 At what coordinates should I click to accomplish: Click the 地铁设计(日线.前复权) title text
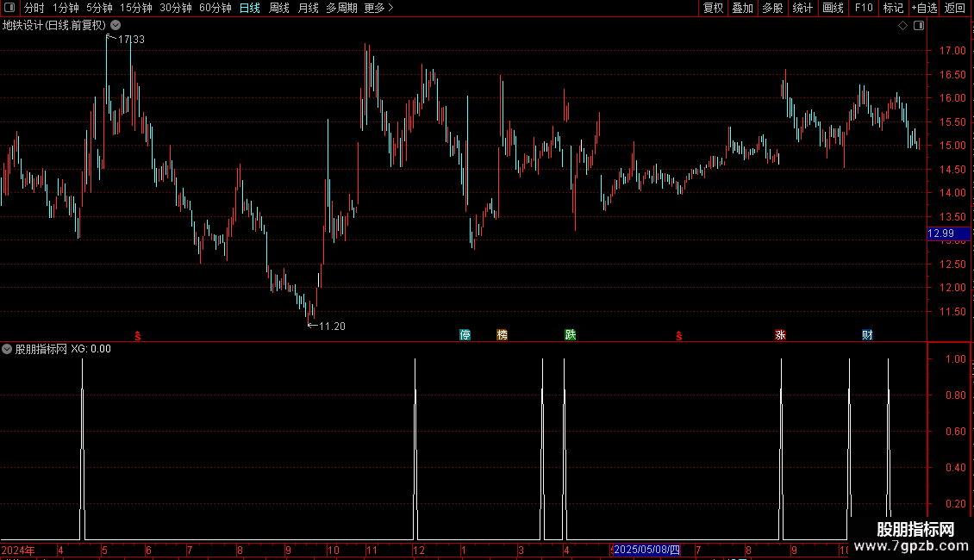[x=54, y=26]
